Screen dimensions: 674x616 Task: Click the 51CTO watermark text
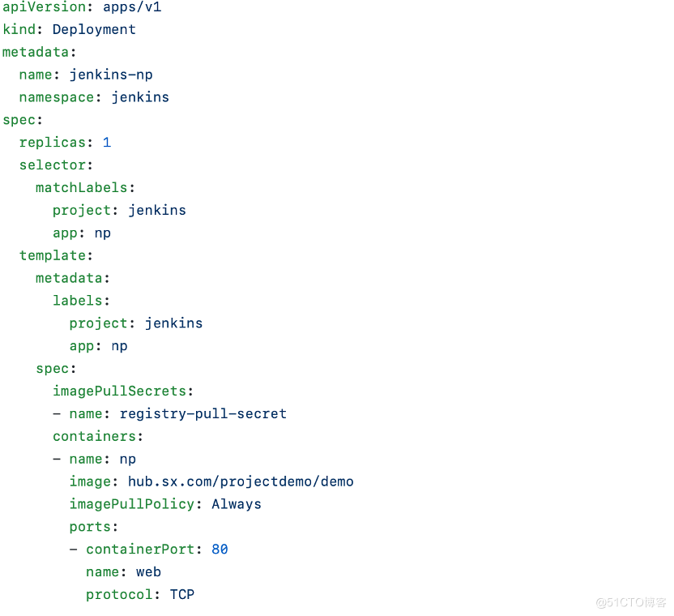630,602
